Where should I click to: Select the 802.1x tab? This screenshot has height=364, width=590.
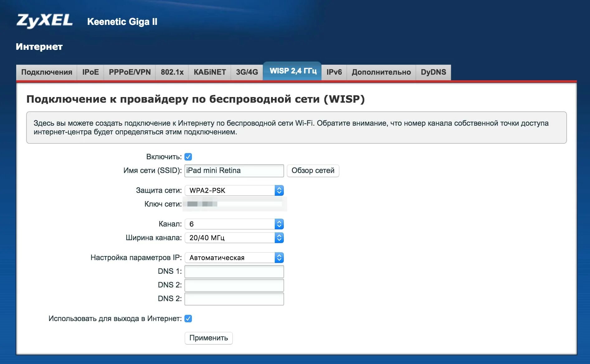(x=172, y=72)
